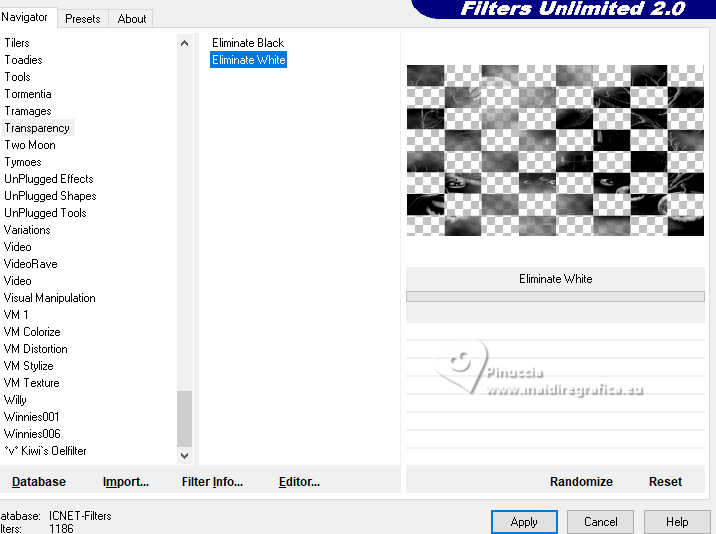
Task: Select VM Distortion category
Action: click(x=36, y=349)
